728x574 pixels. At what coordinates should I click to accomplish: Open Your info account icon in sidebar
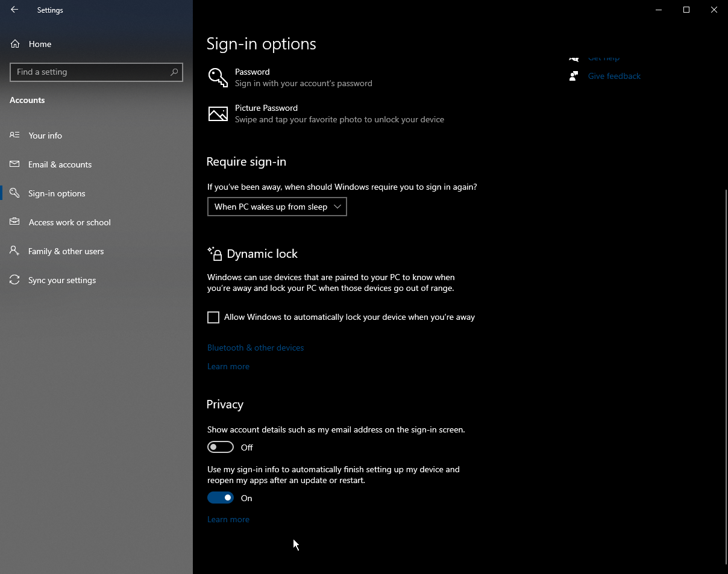coord(14,136)
